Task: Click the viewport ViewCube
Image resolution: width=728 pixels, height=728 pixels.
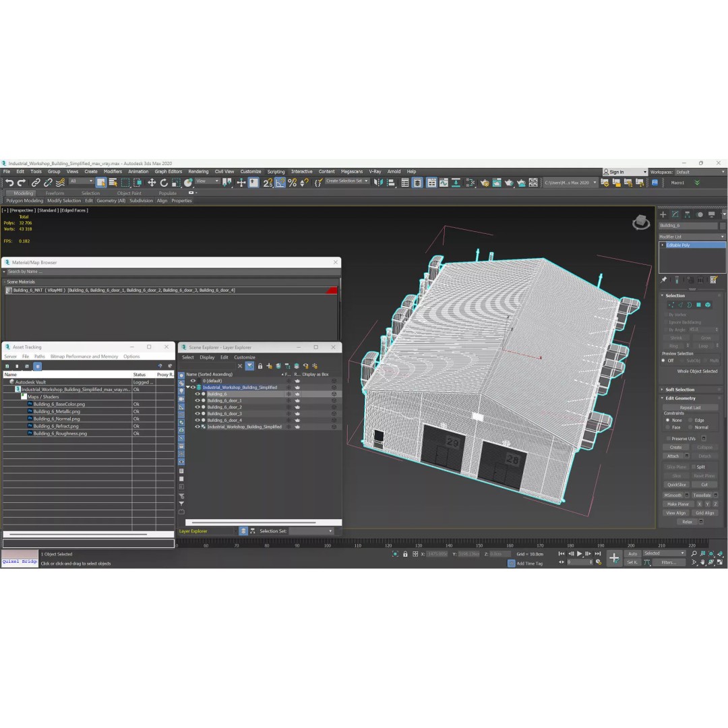Action: coord(641,222)
